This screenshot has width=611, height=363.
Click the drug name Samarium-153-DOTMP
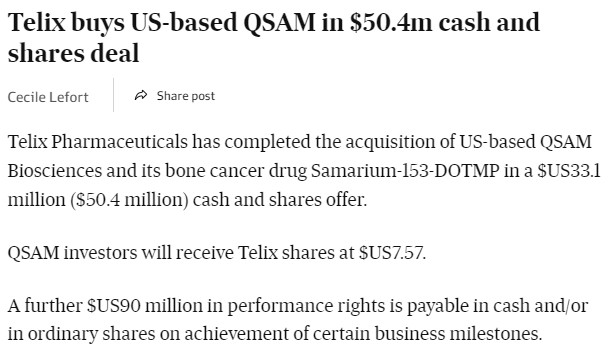coord(405,171)
